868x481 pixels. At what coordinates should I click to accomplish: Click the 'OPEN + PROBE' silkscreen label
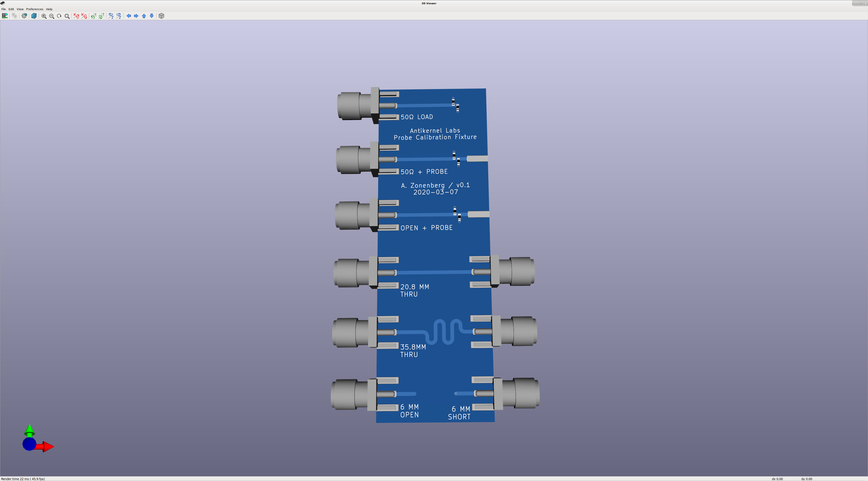click(x=427, y=228)
